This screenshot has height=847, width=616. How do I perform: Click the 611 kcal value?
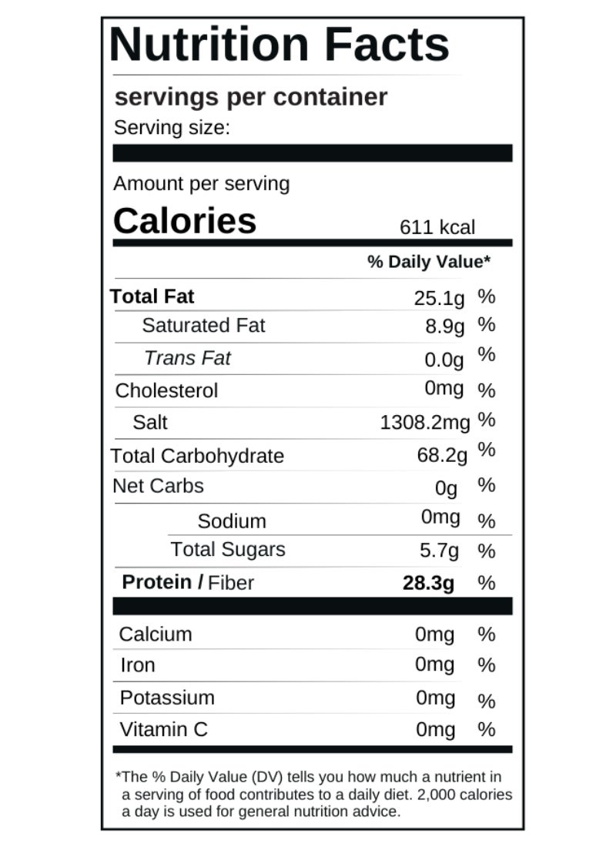pos(437,227)
